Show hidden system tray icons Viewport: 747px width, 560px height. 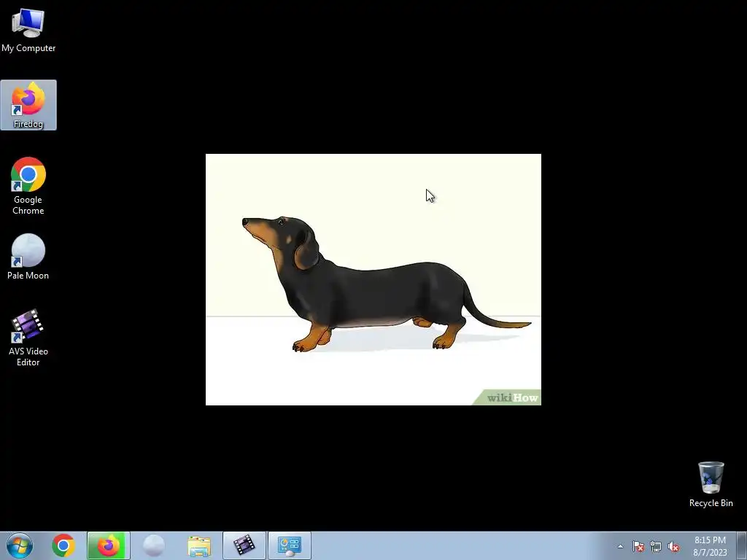[620, 546]
